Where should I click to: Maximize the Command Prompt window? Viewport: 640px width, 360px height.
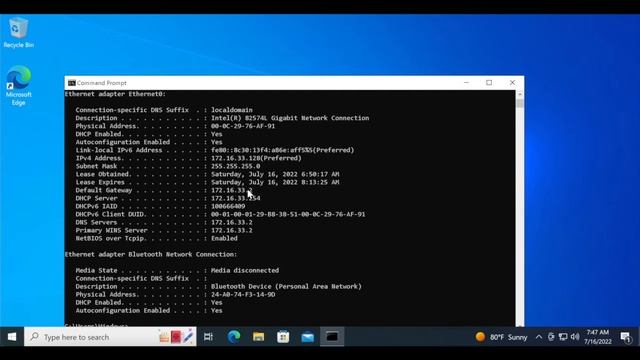click(x=489, y=82)
